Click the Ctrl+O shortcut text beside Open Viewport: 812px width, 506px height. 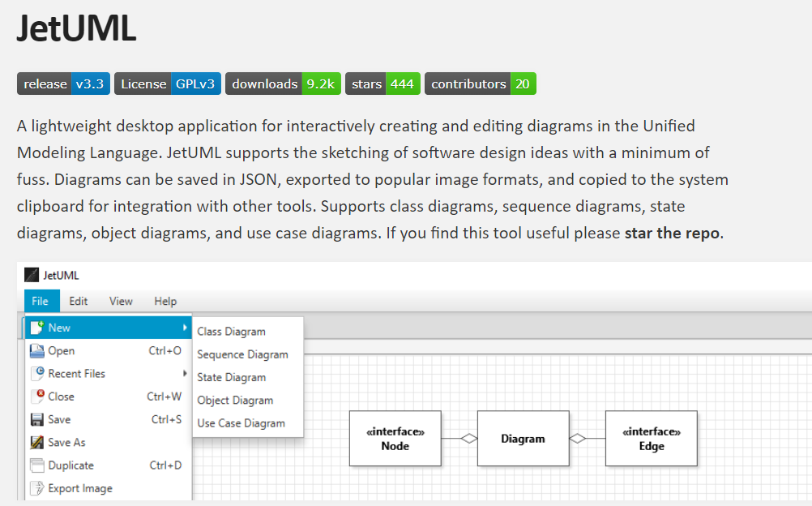point(165,351)
